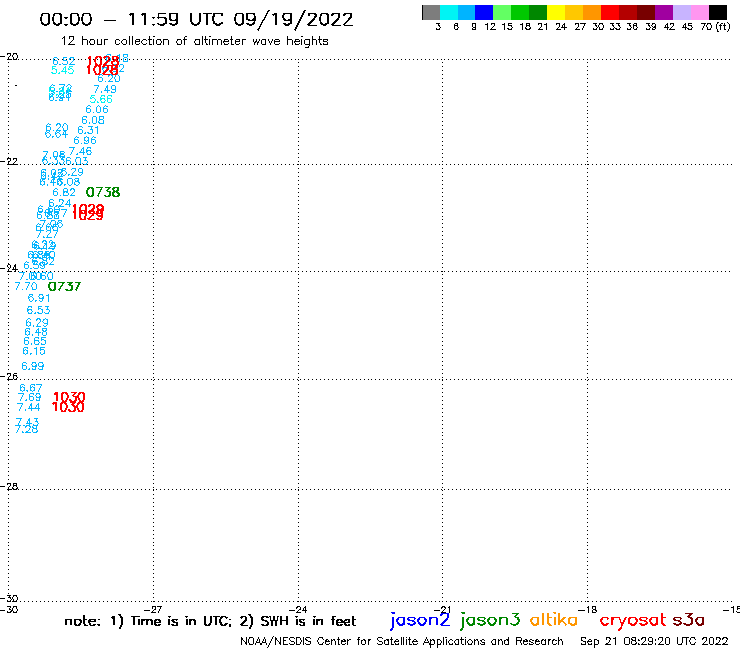Click the '33' color scale label
This screenshot has width=740, height=650.
pyautogui.click(x=614, y=27)
